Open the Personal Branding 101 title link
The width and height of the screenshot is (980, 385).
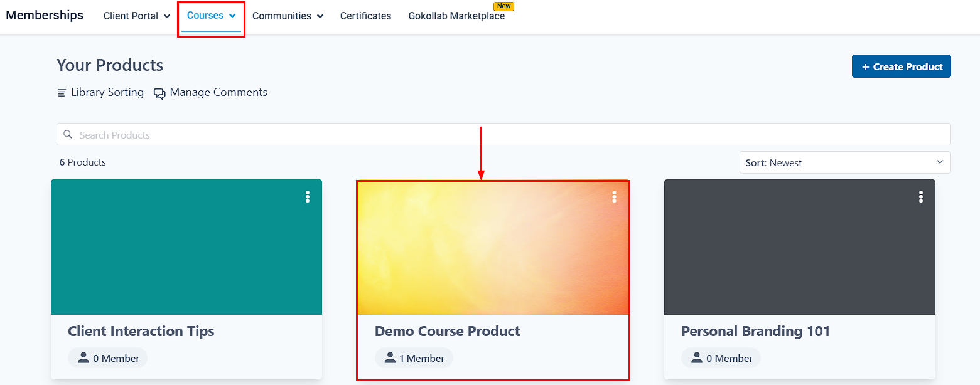(755, 331)
